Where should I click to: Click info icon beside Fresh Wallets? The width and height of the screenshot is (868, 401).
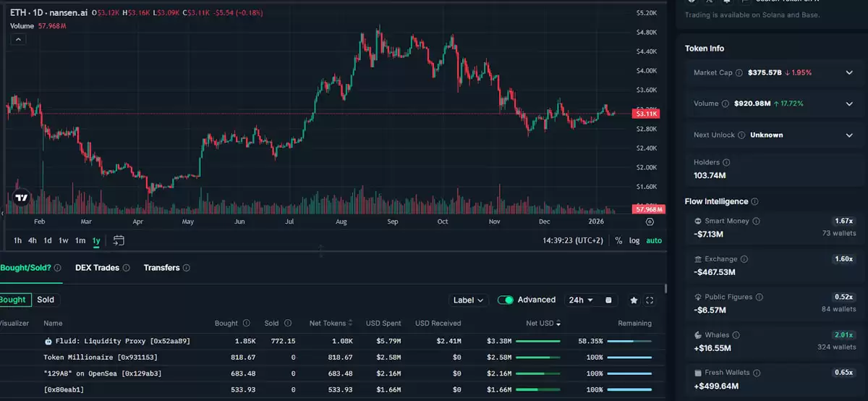click(756, 373)
